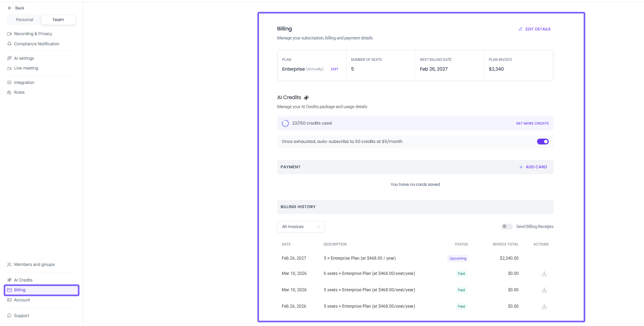Click the back arrow icon
The image size is (644, 326).
tap(10, 8)
